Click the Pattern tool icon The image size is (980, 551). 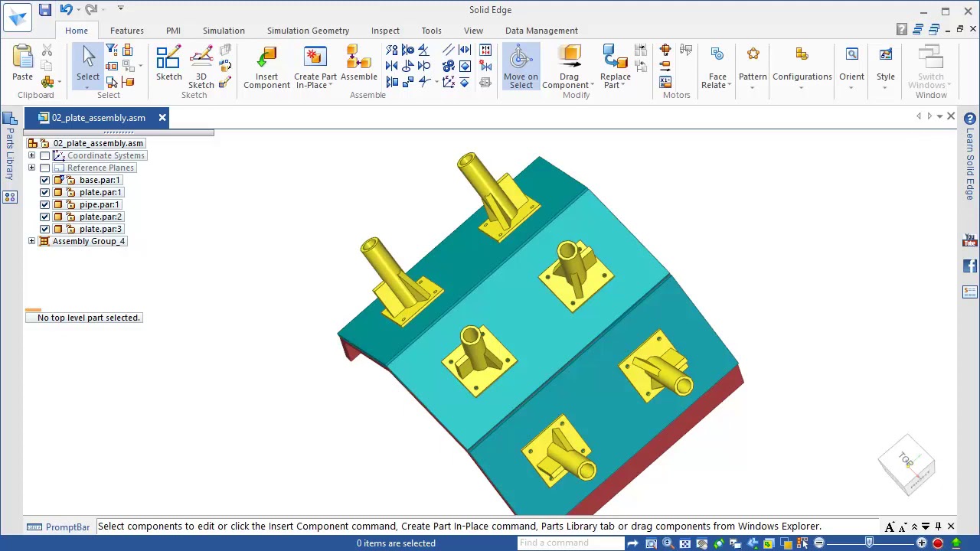(x=753, y=55)
